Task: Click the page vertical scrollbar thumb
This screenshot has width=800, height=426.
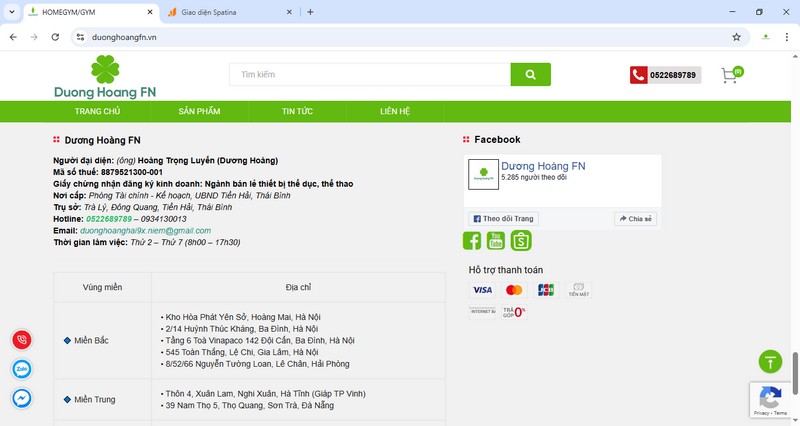Action: pos(795,373)
